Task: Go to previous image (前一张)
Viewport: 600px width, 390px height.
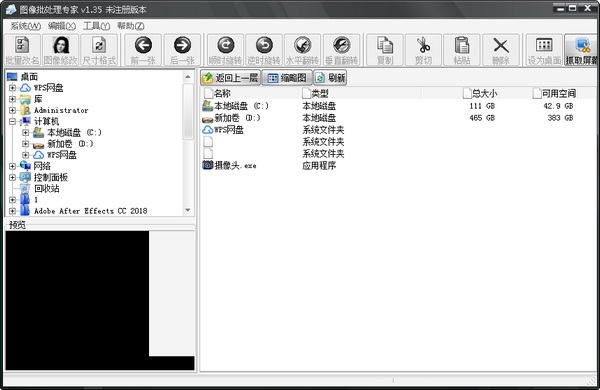Action: point(143,50)
